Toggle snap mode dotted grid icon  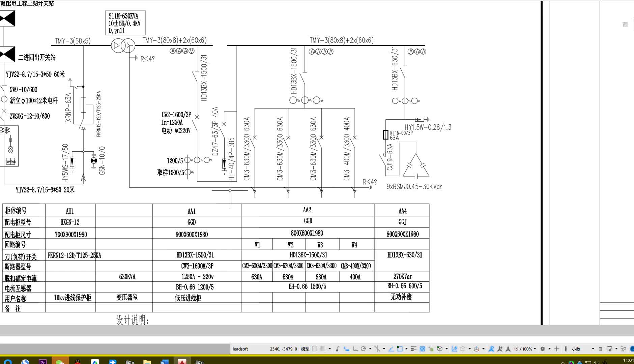[x=322, y=349]
